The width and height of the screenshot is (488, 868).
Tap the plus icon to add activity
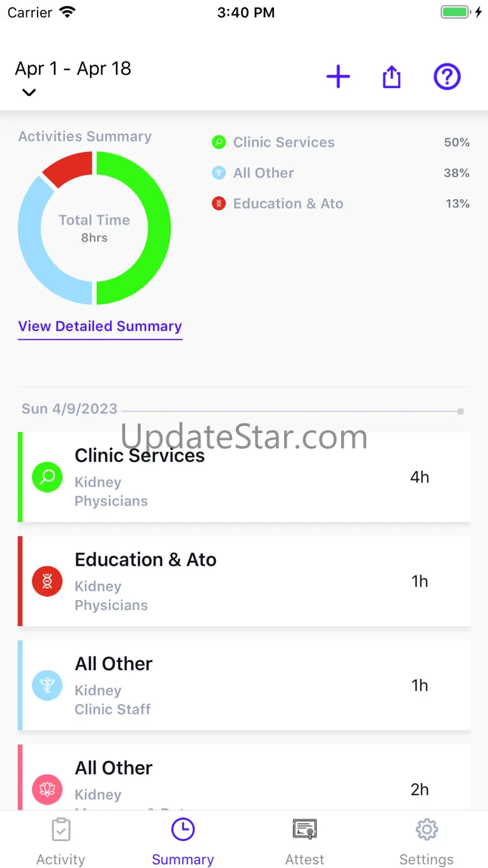pyautogui.click(x=338, y=77)
